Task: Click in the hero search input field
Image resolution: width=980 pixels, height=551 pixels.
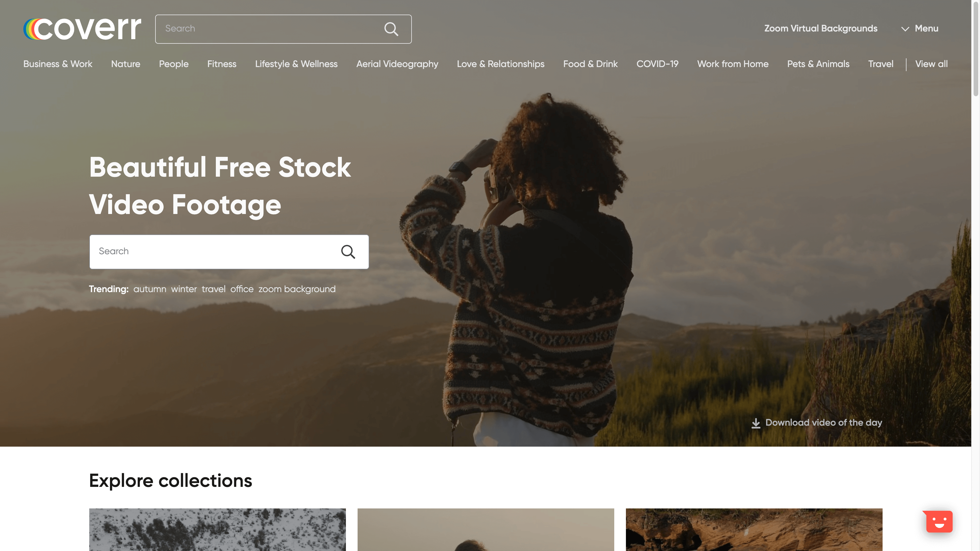Action: pos(229,252)
